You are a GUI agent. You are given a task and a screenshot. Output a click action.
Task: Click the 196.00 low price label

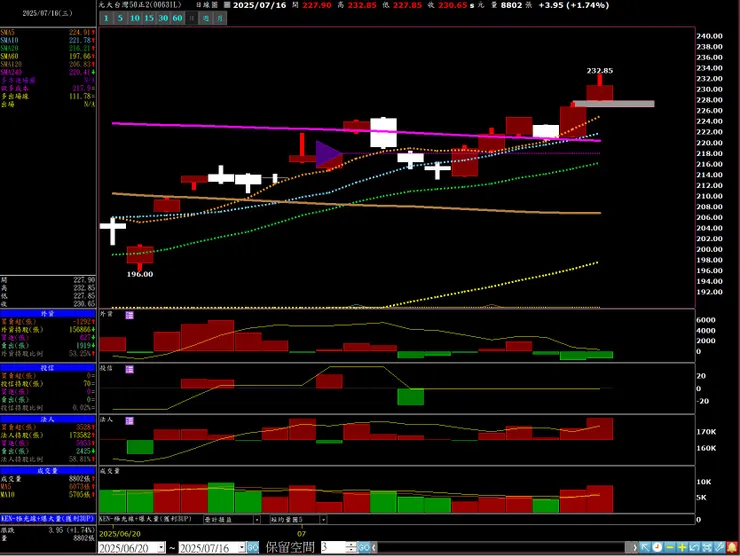tap(140, 274)
